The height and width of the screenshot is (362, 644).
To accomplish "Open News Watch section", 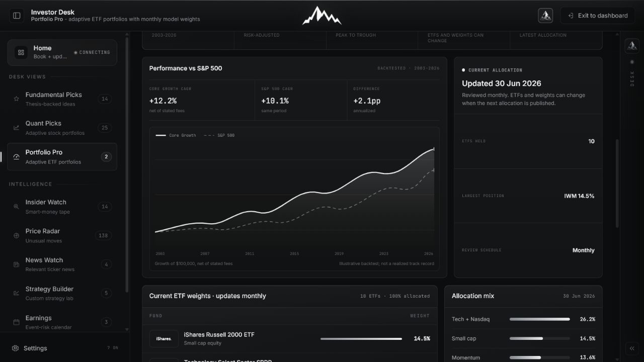I will tap(62, 264).
